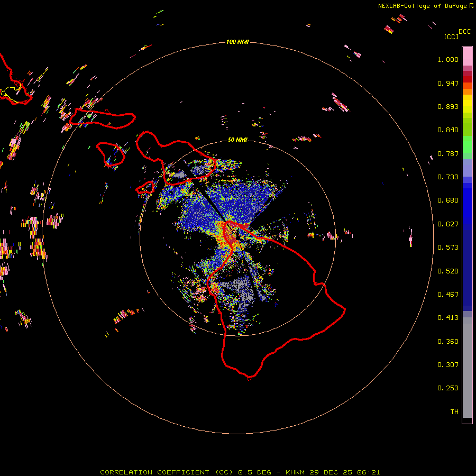
Task: Pick the bright green color bar segment
Action: coord(467,144)
